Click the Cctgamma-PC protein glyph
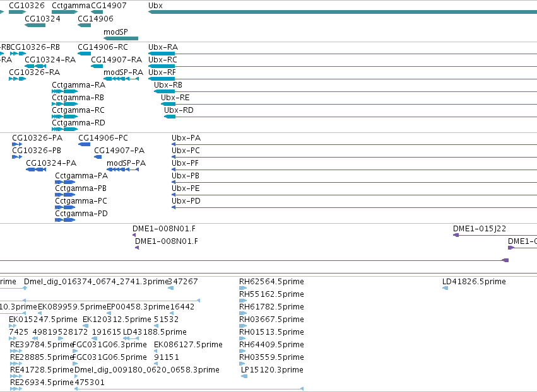Screen dimensions: 537x392 65,207
